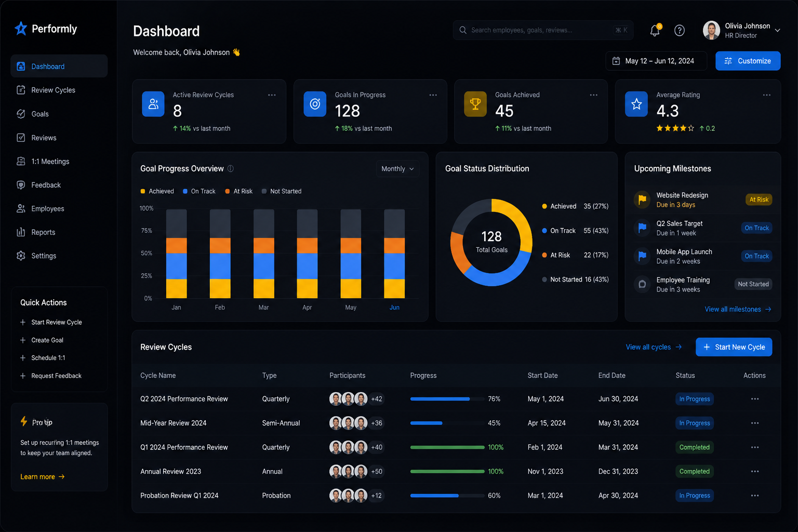Toggle Not Started series in chart legend
Image resolution: width=798 pixels, height=532 pixels.
click(281, 191)
